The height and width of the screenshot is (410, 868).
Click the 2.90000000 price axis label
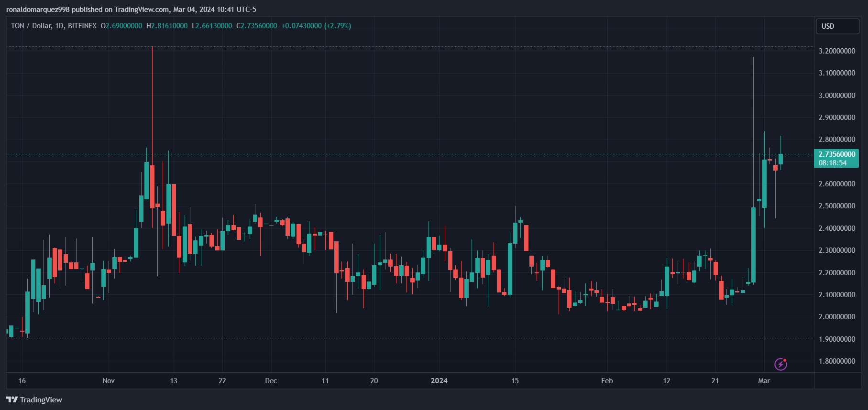click(837, 118)
